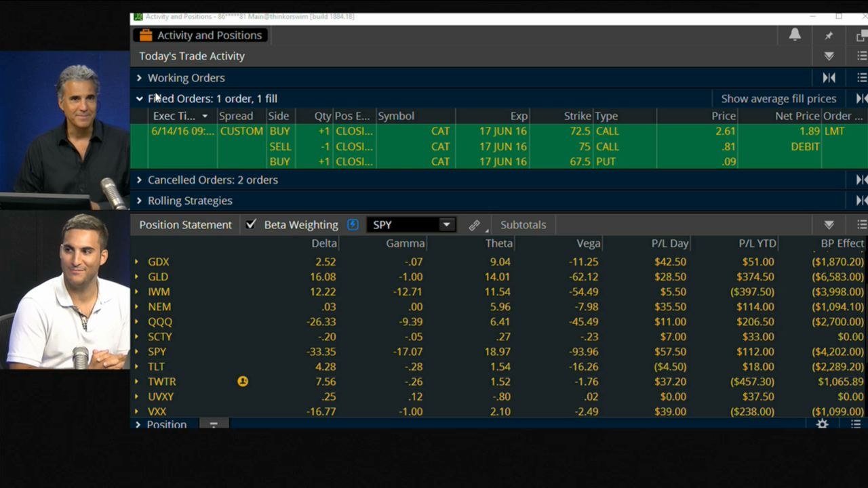The height and width of the screenshot is (488, 868).
Task: Detach the Activity and Positions window
Action: click(x=861, y=36)
